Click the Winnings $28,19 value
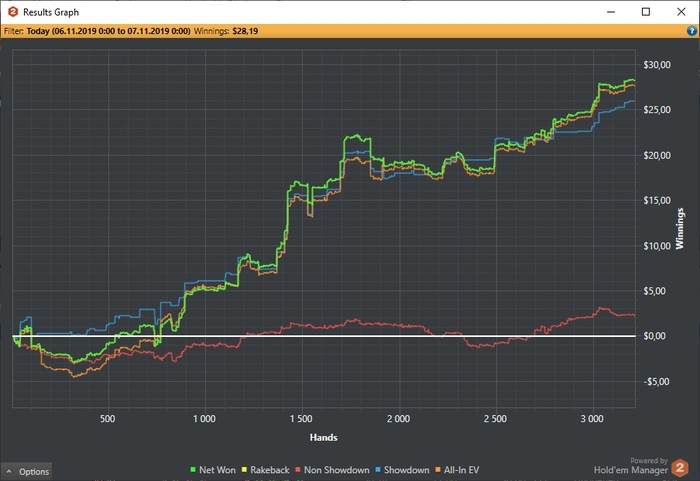This screenshot has width=700, height=481. (245, 31)
